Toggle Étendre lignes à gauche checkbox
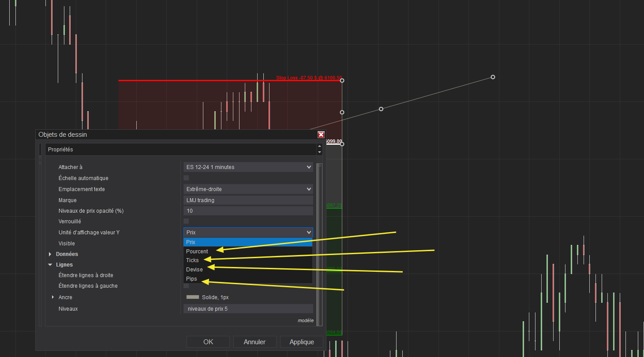This screenshot has width=644, height=357. 186,286
